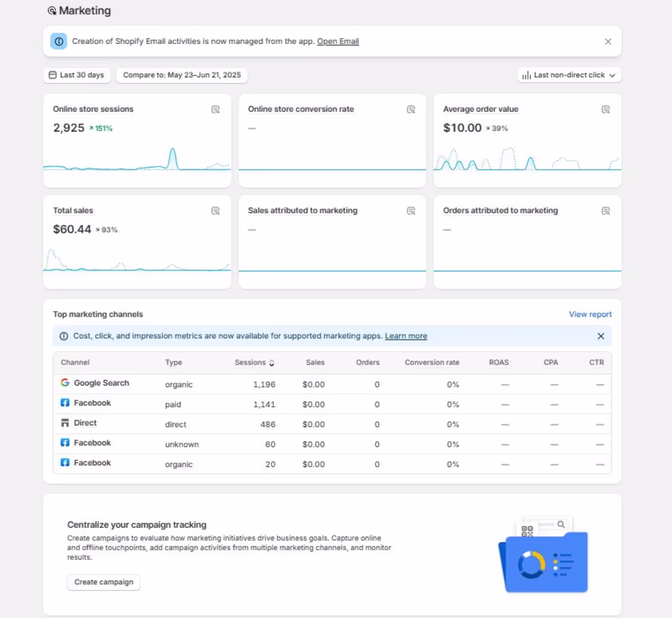Screen dimensions: 672x618
Task: Click the Google Search channel icon
Action: (x=64, y=383)
